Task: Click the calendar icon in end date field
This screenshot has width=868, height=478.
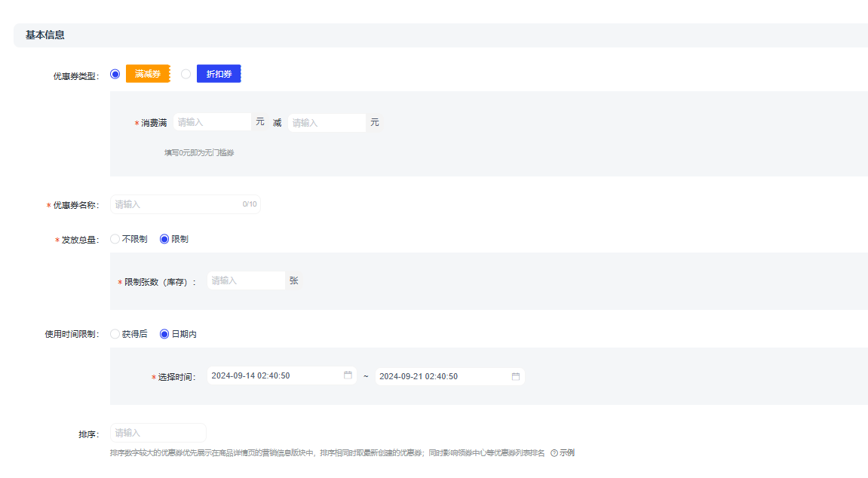Action: 516,376
